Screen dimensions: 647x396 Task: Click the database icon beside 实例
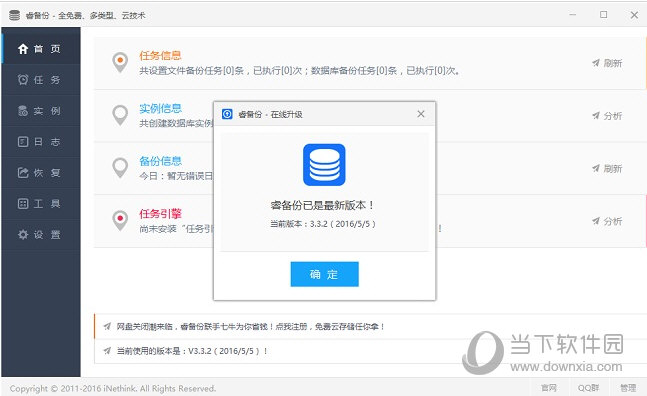tap(23, 111)
